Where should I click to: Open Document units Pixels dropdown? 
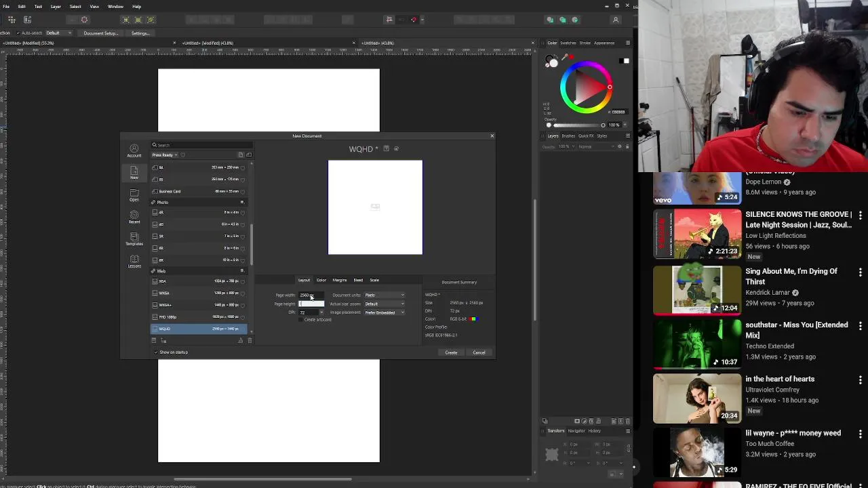(x=384, y=295)
